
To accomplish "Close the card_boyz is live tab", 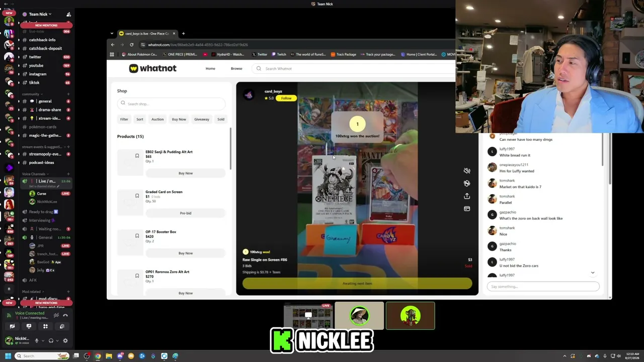I will [x=174, y=34].
